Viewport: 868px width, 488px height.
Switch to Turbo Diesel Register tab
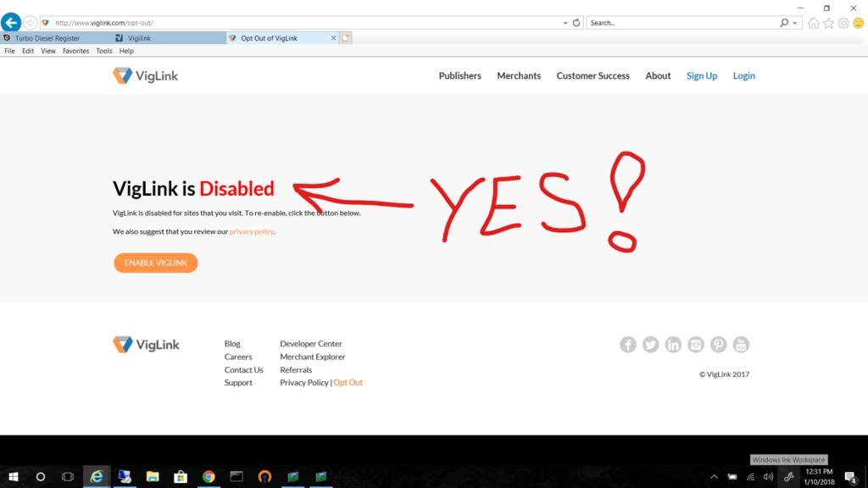(x=55, y=38)
